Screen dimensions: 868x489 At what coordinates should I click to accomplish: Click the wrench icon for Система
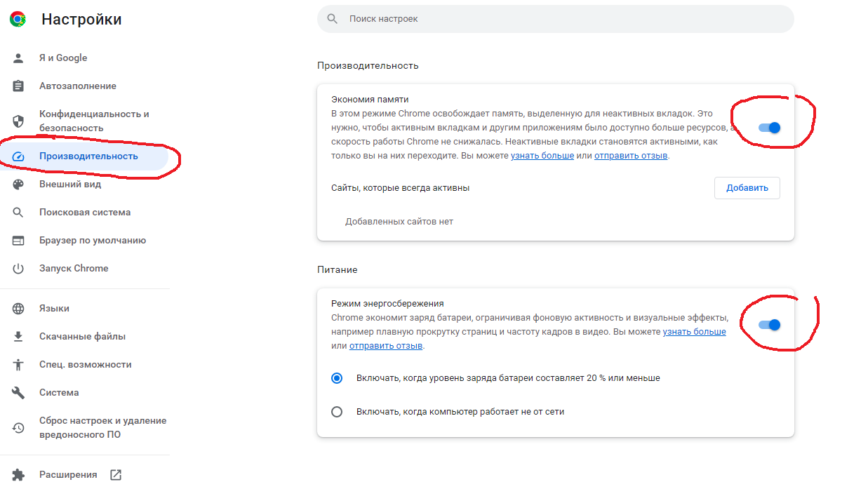18,393
